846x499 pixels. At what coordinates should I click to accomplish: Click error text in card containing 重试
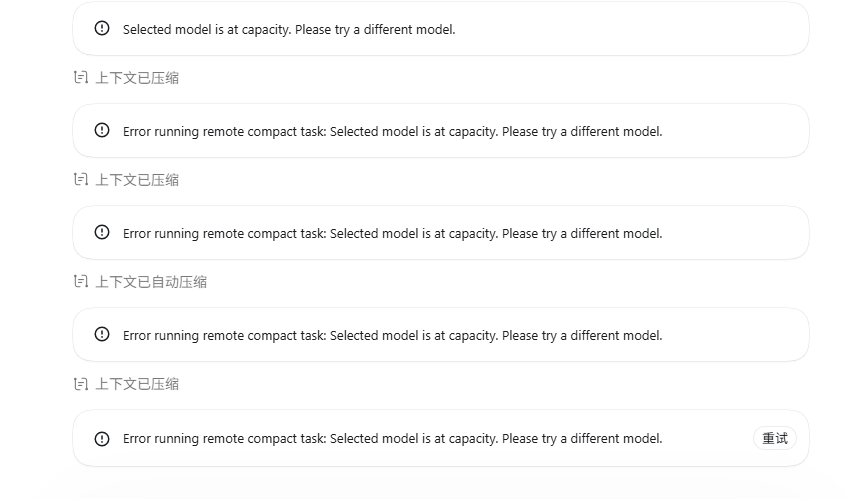coord(392,439)
